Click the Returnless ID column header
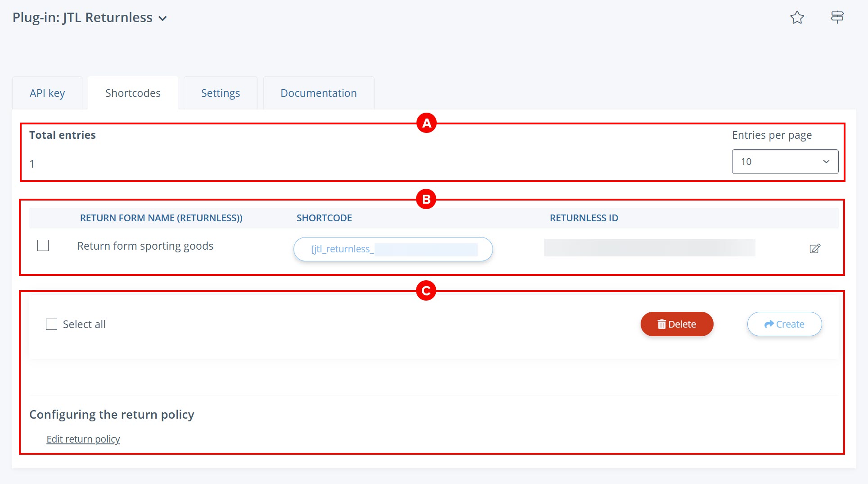Image resolution: width=868 pixels, height=484 pixels. point(583,218)
